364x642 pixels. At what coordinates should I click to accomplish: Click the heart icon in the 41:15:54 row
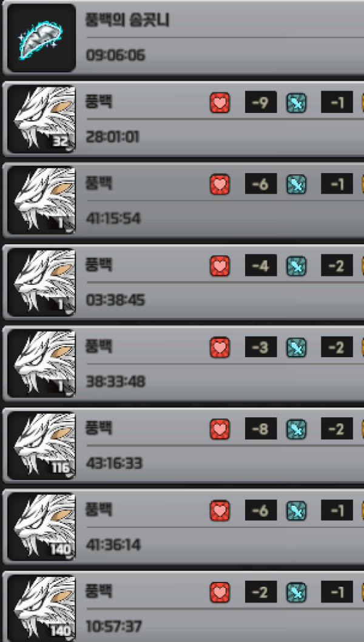coord(220,184)
